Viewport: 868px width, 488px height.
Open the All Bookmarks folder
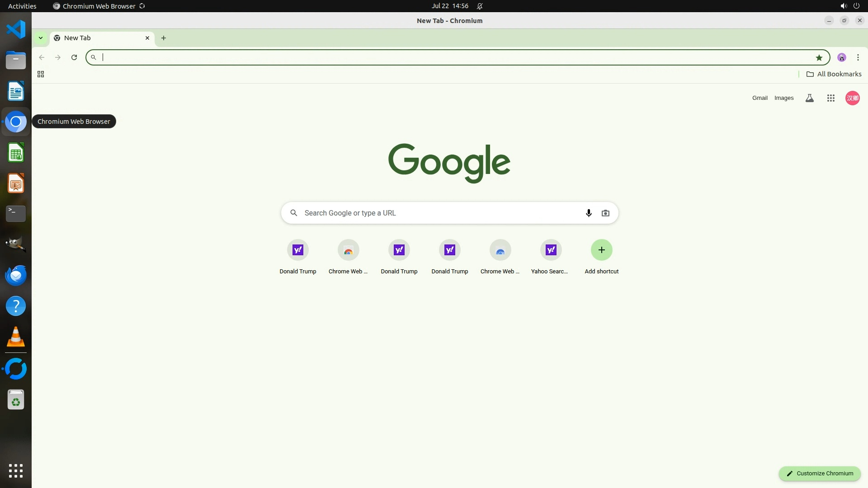click(834, 74)
